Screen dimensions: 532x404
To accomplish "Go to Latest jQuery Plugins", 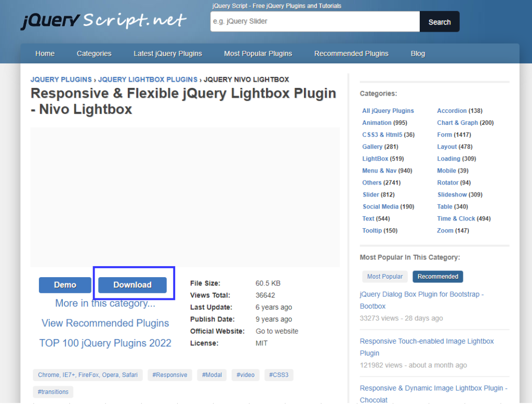I will [167, 54].
